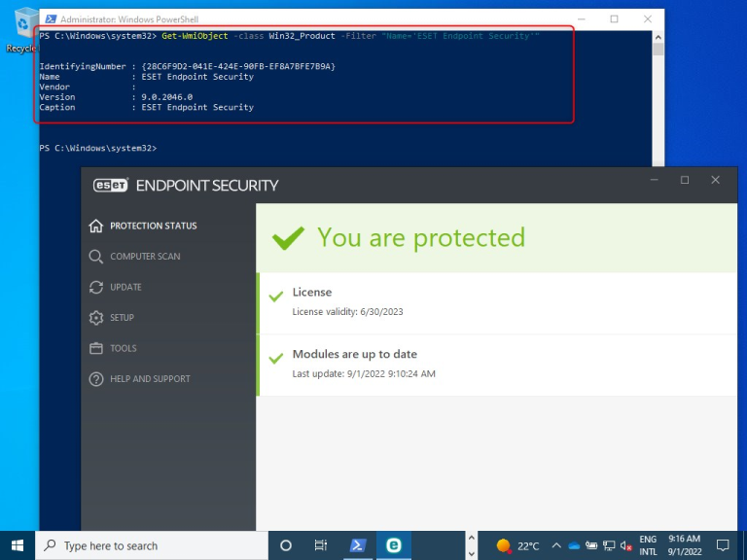Click the IdentifyingNumber GUID value in PowerShell
Viewport: 747px width, 560px height.
[238, 66]
